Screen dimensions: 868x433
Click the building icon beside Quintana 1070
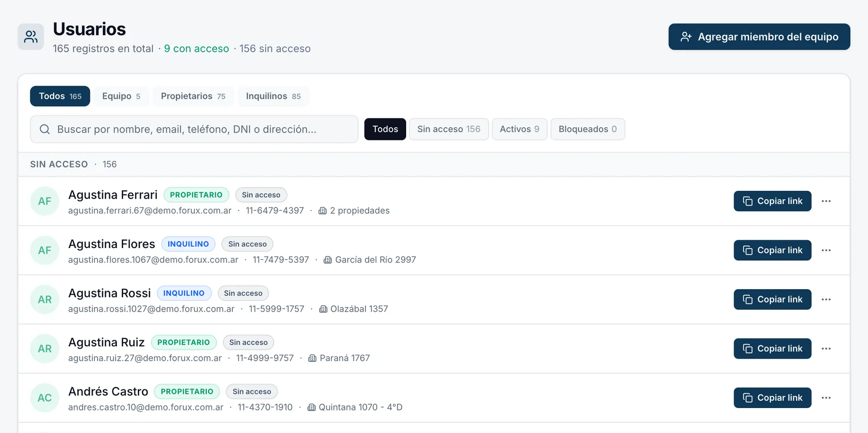[311, 408]
